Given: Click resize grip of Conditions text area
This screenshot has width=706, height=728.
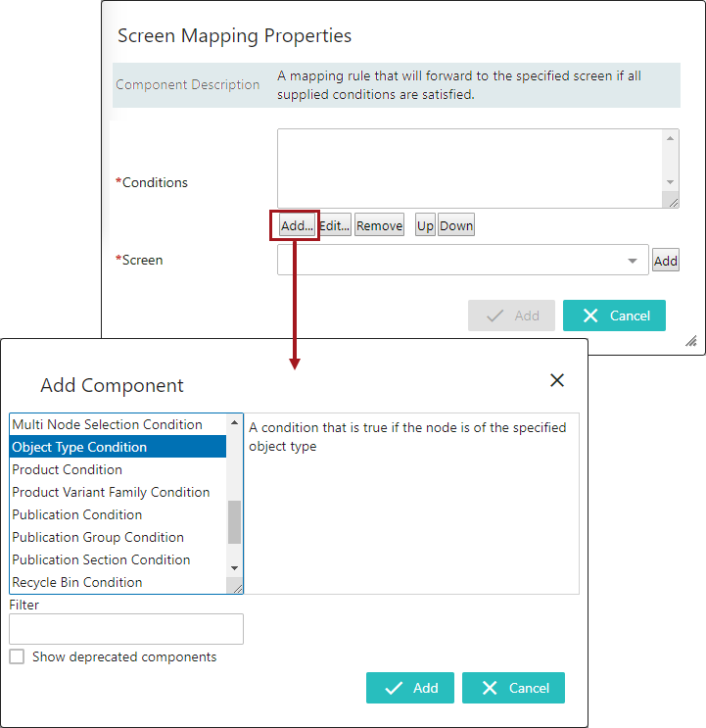Looking at the screenshot, I should [671, 200].
